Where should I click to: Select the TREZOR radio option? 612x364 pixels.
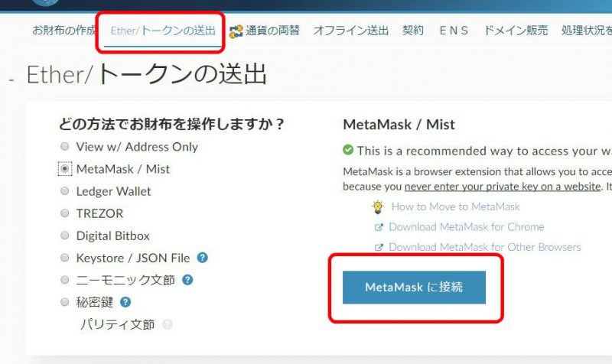[65, 213]
